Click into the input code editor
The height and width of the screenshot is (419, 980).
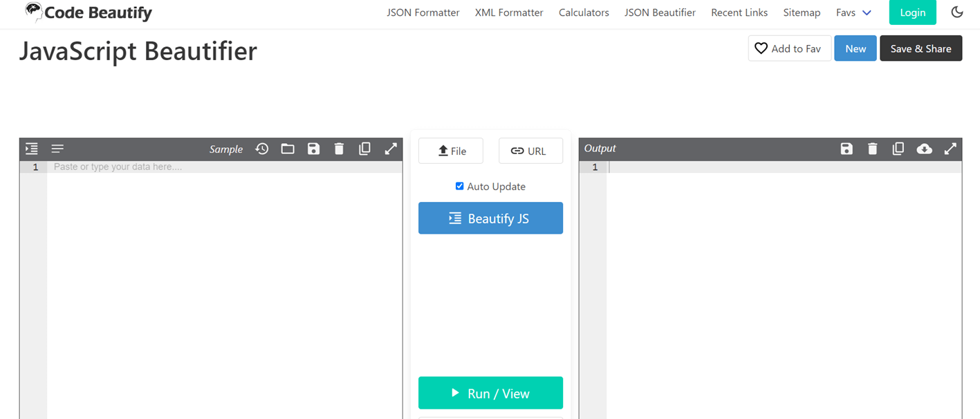224,290
